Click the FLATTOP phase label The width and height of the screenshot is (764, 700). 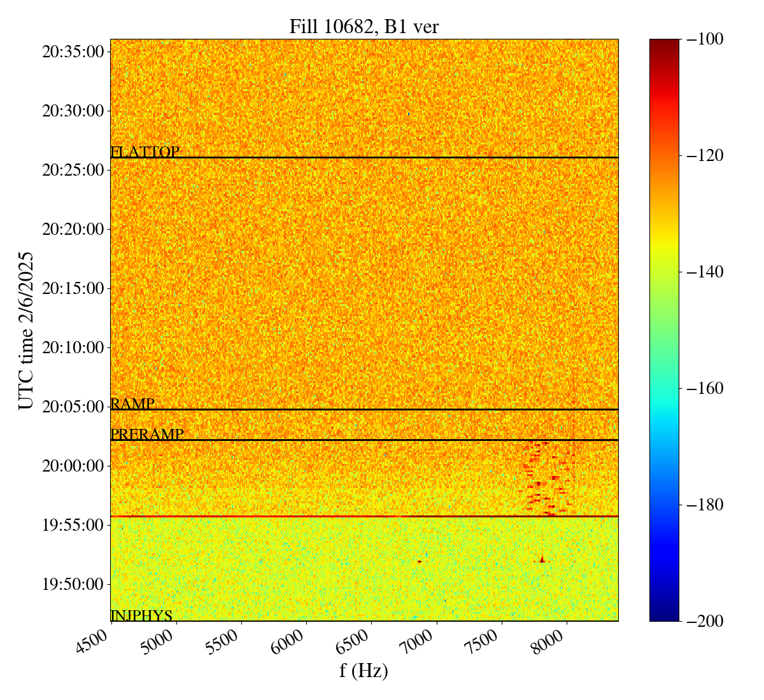(145, 152)
